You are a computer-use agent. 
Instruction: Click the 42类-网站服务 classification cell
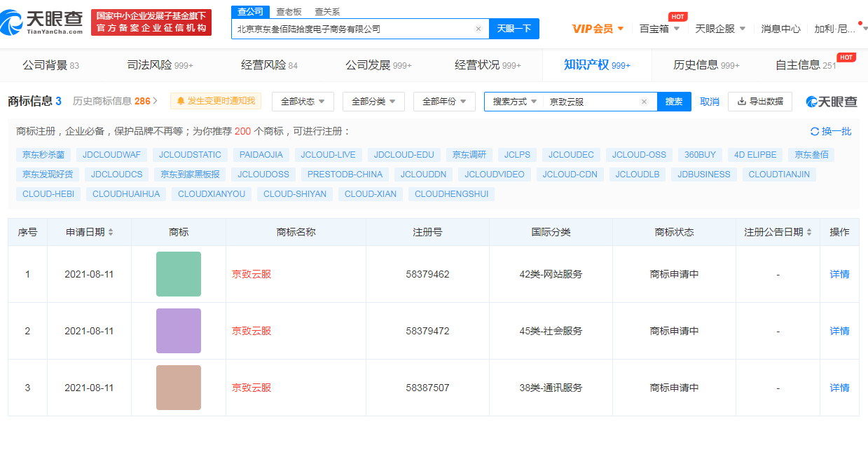point(551,274)
